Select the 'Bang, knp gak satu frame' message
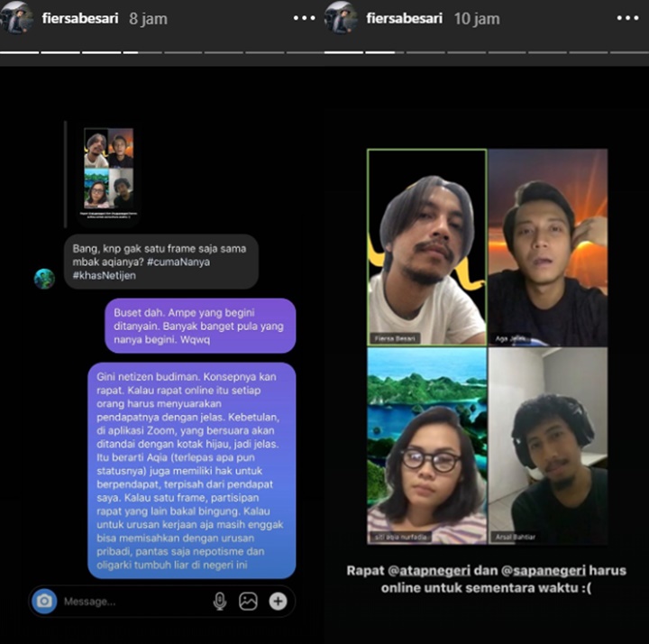The height and width of the screenshot is (644, 649). [161, 262]
